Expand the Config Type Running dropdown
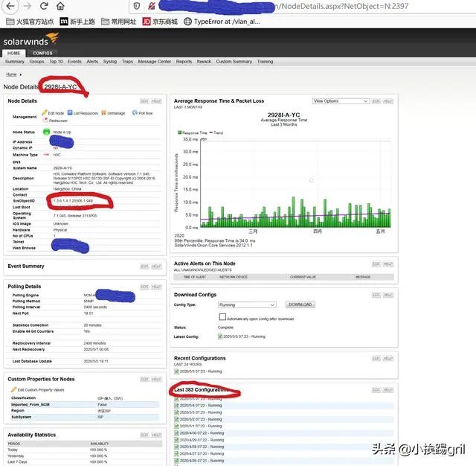The width and height of the screenshot is (476, 466). [247, 304]
